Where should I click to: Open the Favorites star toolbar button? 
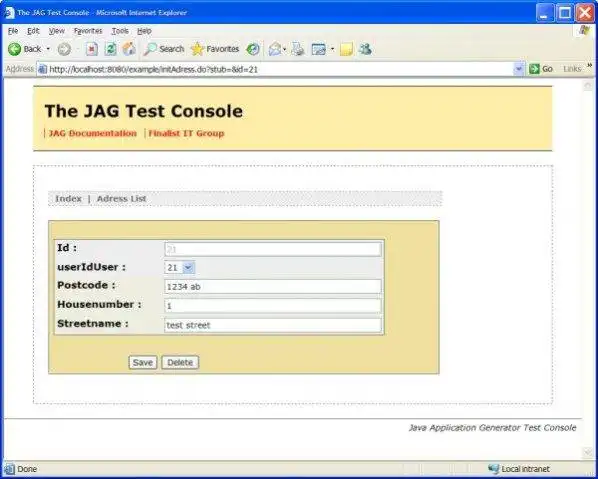click(215, 49)
